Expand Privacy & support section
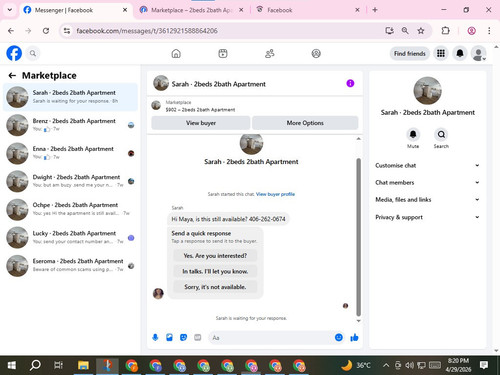The height and width of the screenshot is (375, 500). coord(428,217)
